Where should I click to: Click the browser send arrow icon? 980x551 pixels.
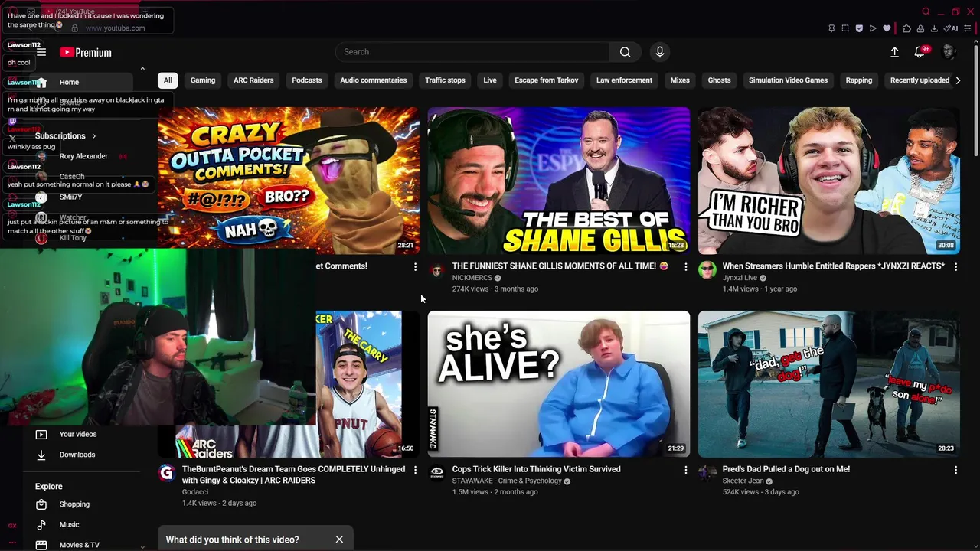[x=873, y=28]
